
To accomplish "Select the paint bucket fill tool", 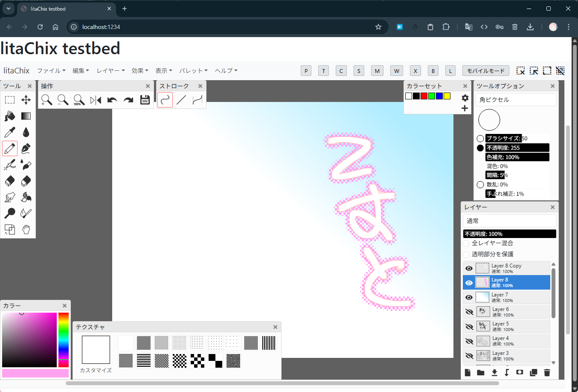I will point(10,116).
